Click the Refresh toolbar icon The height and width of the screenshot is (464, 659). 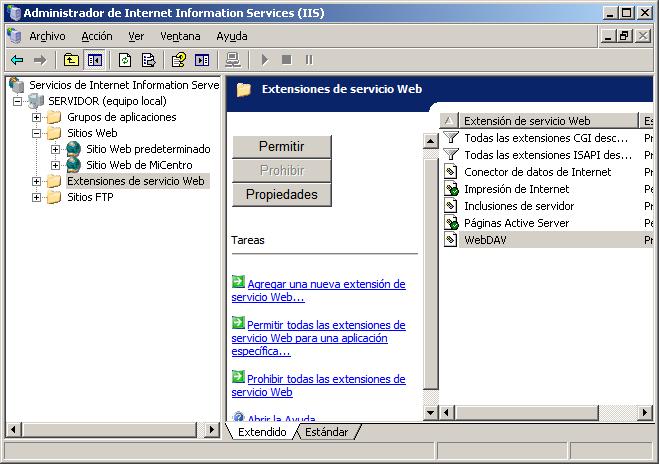(x=125, y=60)
